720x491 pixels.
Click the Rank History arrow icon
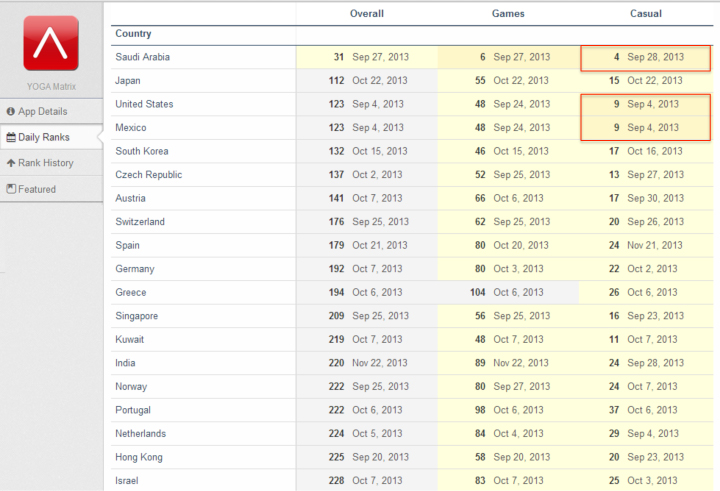click(11, 163)
